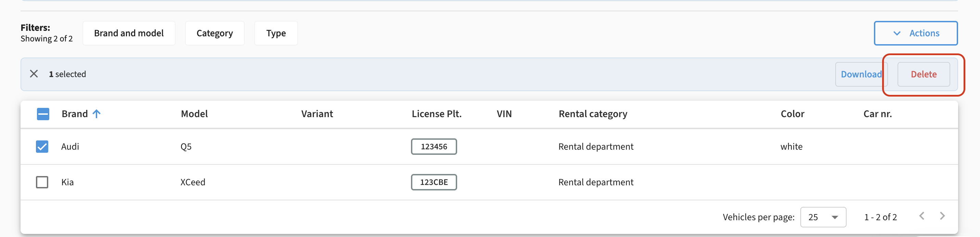Select the Kia brand cell
This screenshot has width=980, height=237.
(x=67, y=182)
